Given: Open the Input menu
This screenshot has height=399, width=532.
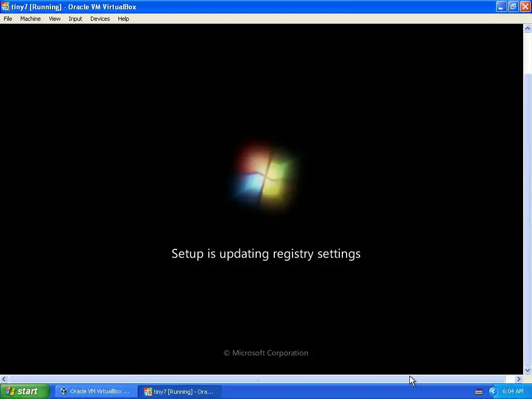Looking at the screenshot, I should tap(75, 19).
